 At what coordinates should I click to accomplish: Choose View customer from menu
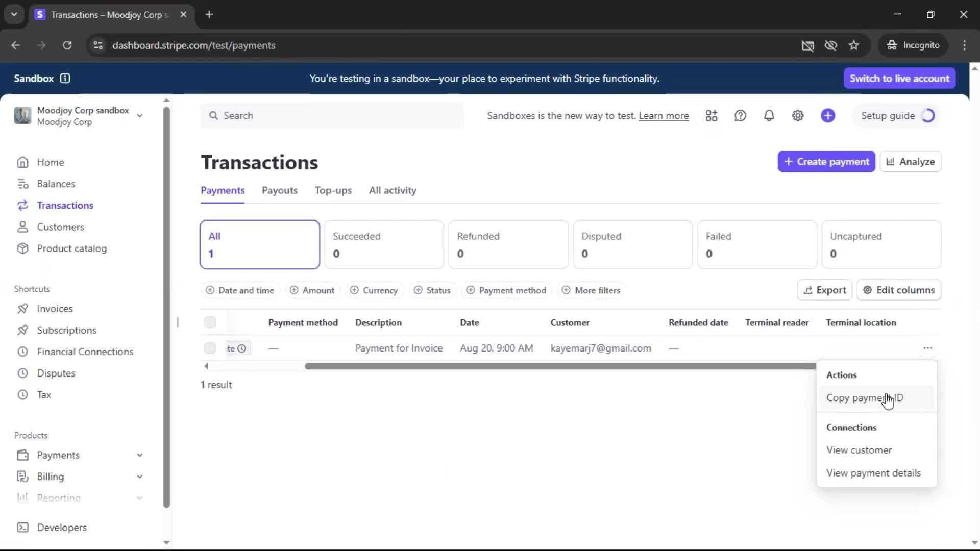point(876,450)
